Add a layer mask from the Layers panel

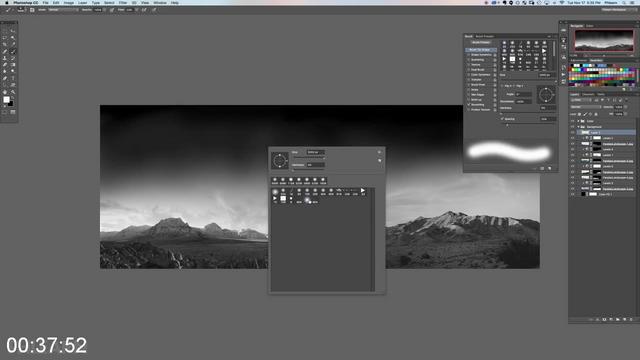click(x=604, y=320)
